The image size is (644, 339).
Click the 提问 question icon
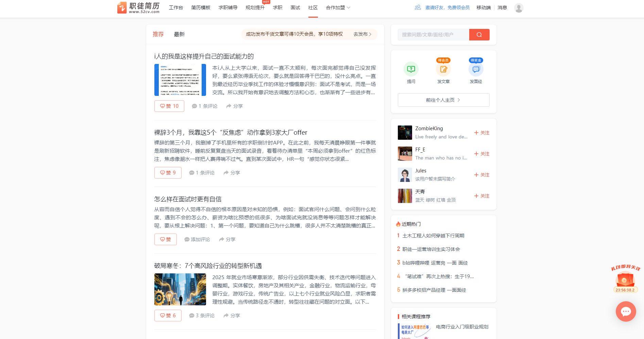click(x=411, y=69)
